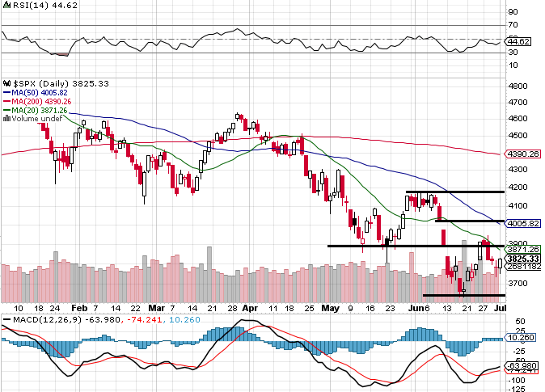The image size is (545, 392).
Task: Click the MACD(12,26,9) -63.980 legend text
Action: (67, 319)
